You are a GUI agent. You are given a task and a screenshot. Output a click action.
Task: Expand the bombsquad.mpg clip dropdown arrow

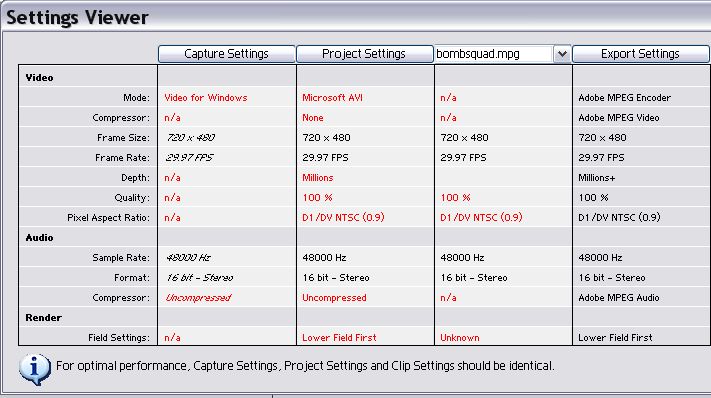tap(562, 54)
